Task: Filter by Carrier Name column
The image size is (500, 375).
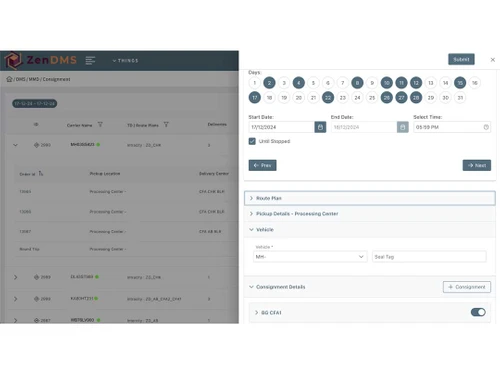Action: [100, 125]
